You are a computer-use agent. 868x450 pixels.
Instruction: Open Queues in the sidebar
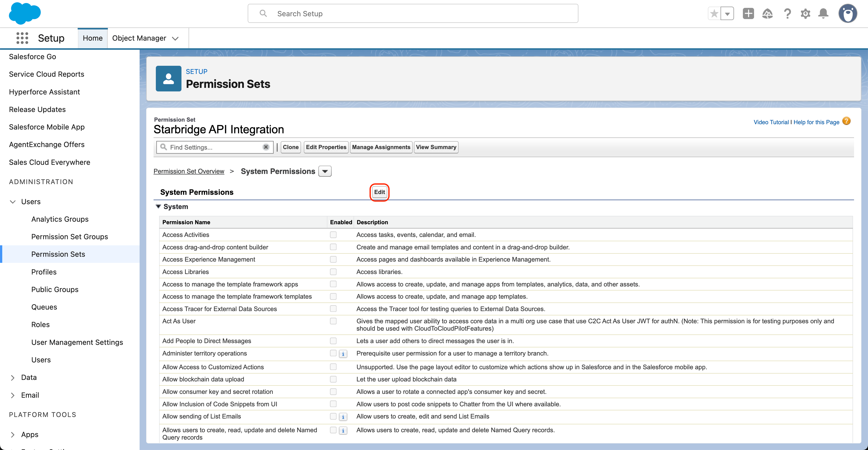[x=44, y=307]
